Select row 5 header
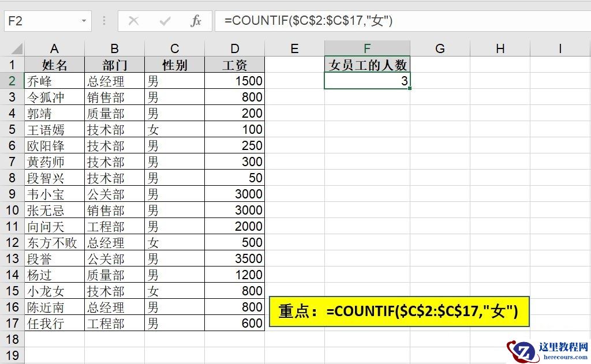Screen dimensions: 591x364 coord(12,129)
